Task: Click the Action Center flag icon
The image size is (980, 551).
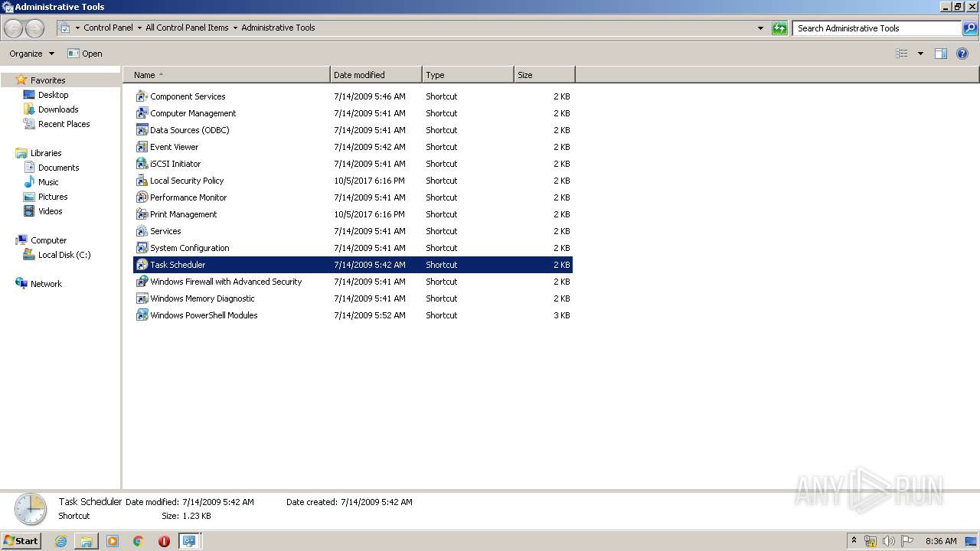Action: 907,541
